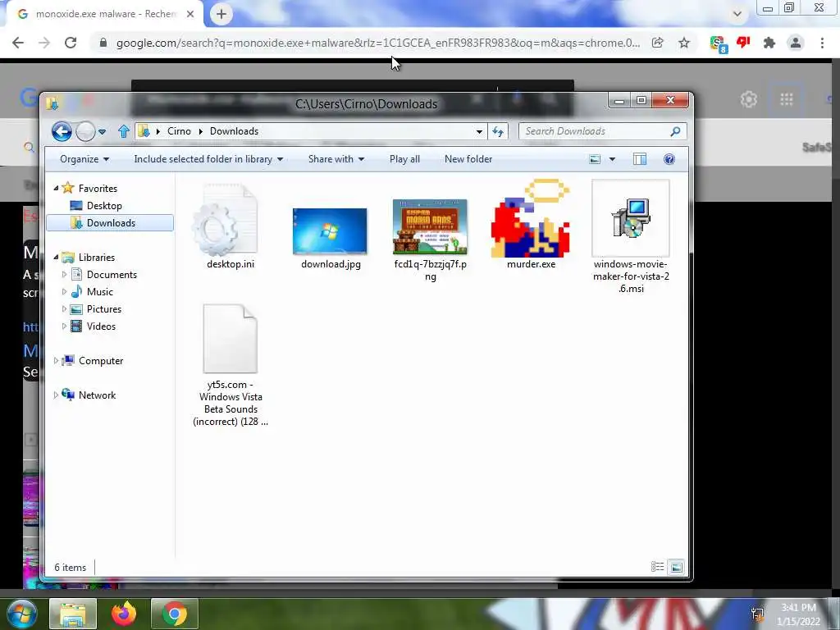Click Cirno in the address breadcrumb
The height and width of the screenshot is (630, 840).
click(x=179, y=131)
